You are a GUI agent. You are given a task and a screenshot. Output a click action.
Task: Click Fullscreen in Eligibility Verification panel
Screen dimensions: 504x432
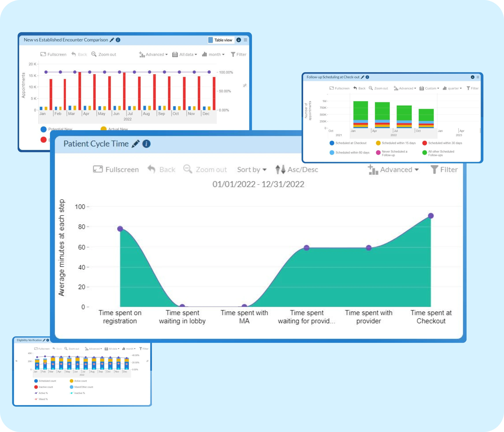(x=42, y=348)
